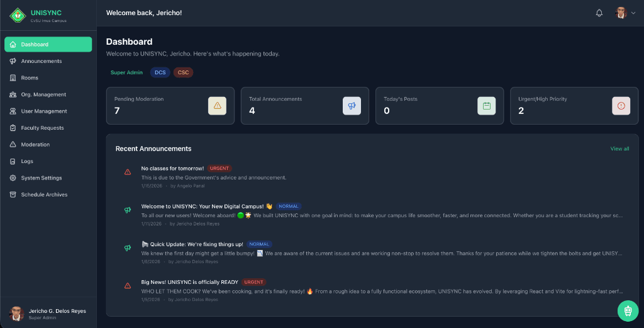Click 'by Angelo Panal' author text
Screen dimensions: 644x328
point(187,186)
